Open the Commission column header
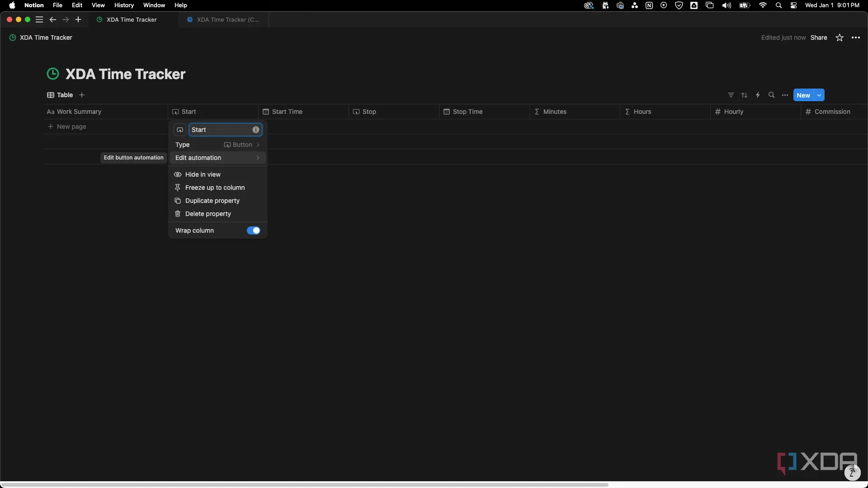The height and width of the screenshot is (488, 868). [x=834, y=112]
